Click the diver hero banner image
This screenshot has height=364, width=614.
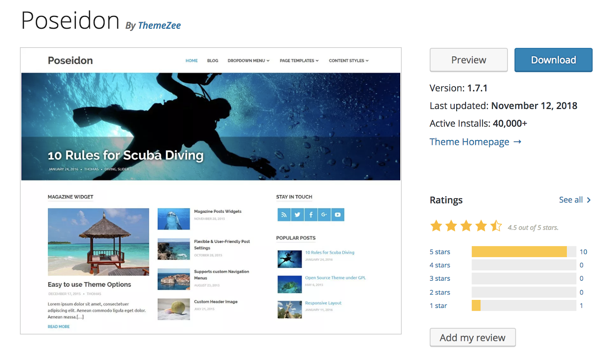pos(211,127)
